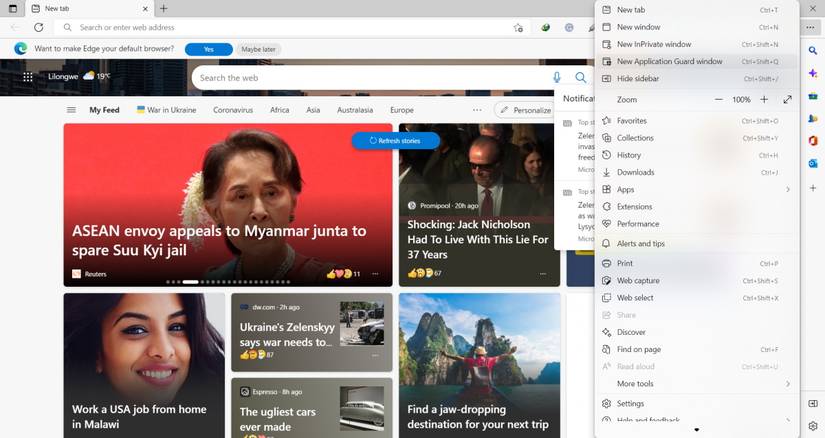Open History from the menu
Image resolution: width=825 pixels, height=438 pixels.
click(x=697, y=155)
